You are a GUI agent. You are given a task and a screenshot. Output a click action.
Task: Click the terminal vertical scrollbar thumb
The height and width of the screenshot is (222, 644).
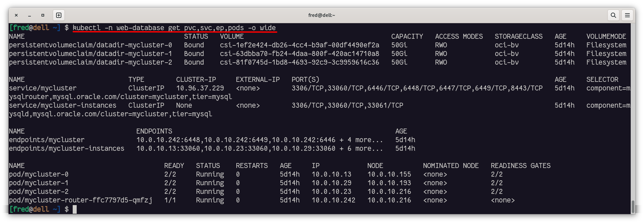(633, 206)
